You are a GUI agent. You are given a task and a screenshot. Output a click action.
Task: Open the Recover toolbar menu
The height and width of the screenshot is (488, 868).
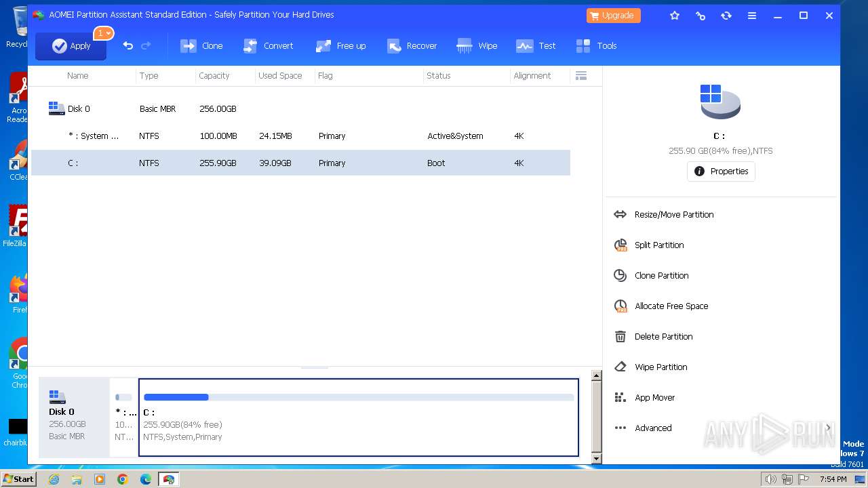coord(412,45)
